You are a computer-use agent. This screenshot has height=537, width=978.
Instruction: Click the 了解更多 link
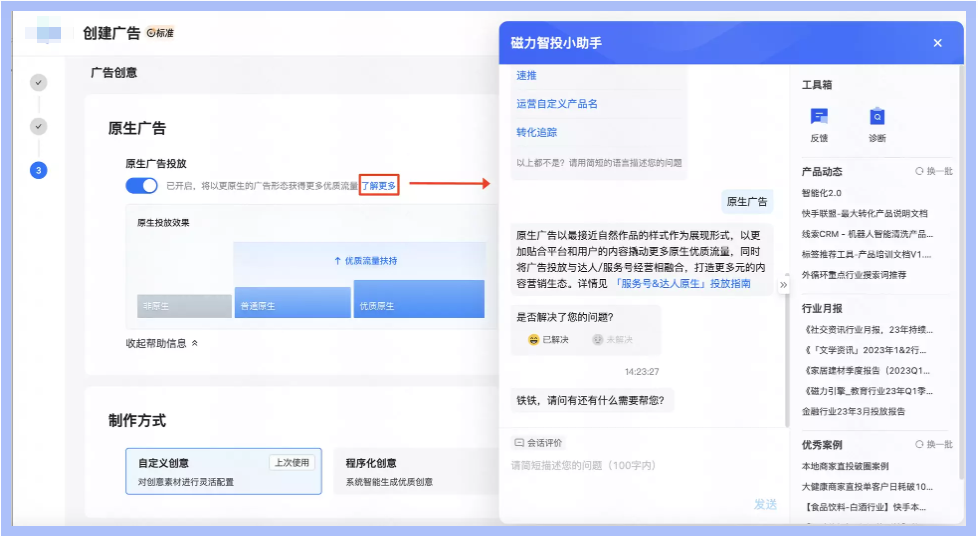pos(379,186)
